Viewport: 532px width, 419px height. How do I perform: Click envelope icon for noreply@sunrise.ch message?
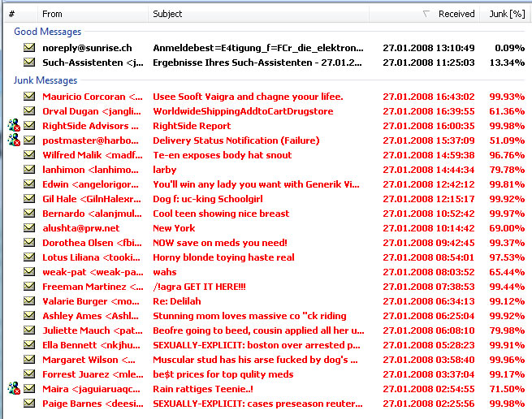pos(29,47)
